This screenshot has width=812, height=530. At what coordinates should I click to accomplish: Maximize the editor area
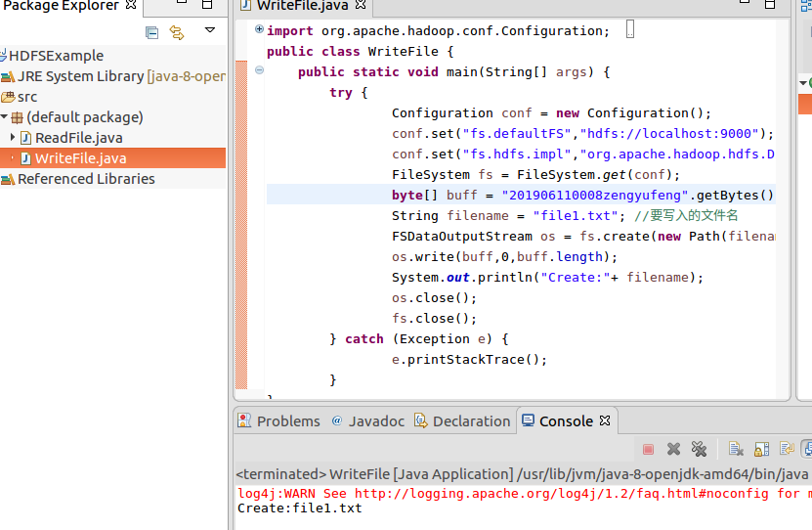pos(770,4)
